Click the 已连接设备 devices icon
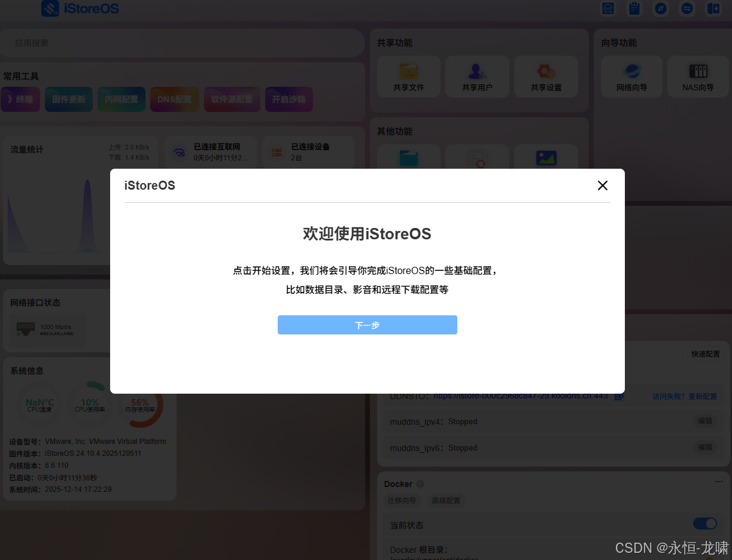The width and height of the screenshot is (732, 560). pos(277,153)
